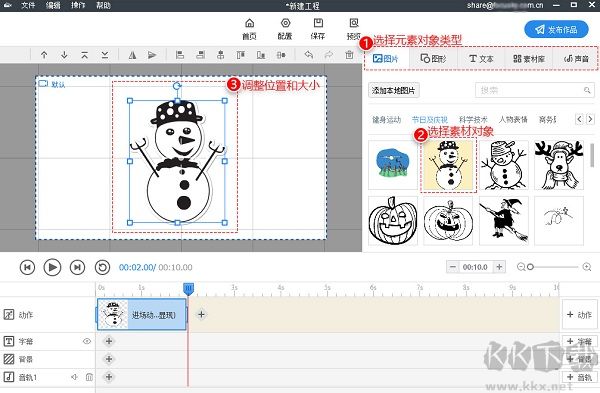Click the + 动作 add action button
Viewport: 600px width, 393px height.
(579, 315)
